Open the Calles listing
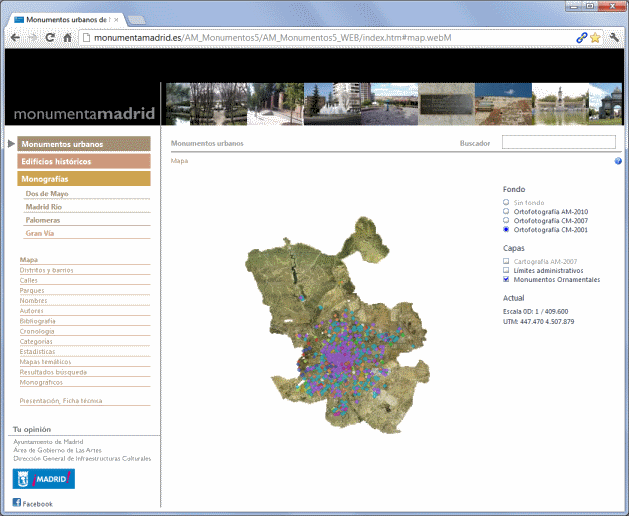The height and width of the screenshot is (516, 629). [x=28, y=280]
